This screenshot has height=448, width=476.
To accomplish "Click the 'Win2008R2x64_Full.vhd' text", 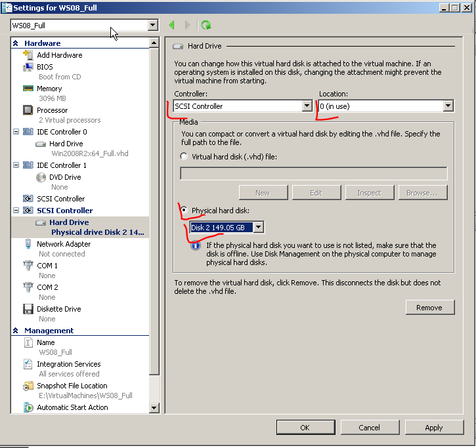I will click(x=90, y=153).
